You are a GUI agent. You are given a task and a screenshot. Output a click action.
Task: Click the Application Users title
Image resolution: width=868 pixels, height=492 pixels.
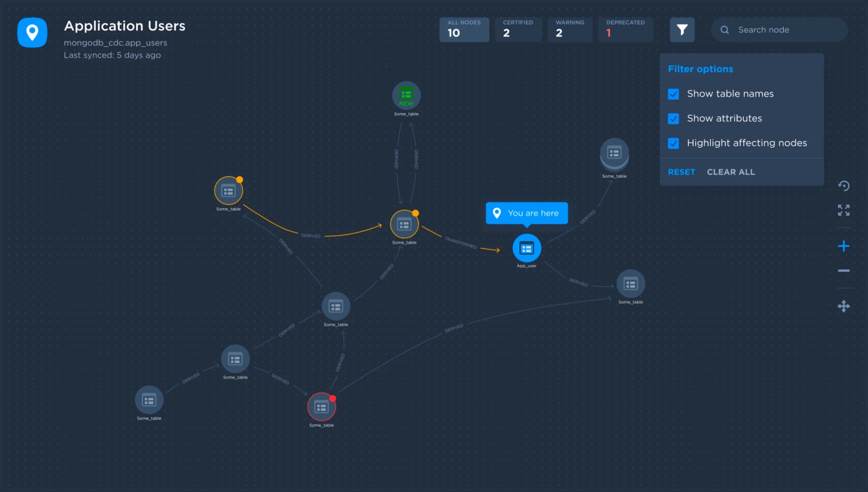(125, 26)
